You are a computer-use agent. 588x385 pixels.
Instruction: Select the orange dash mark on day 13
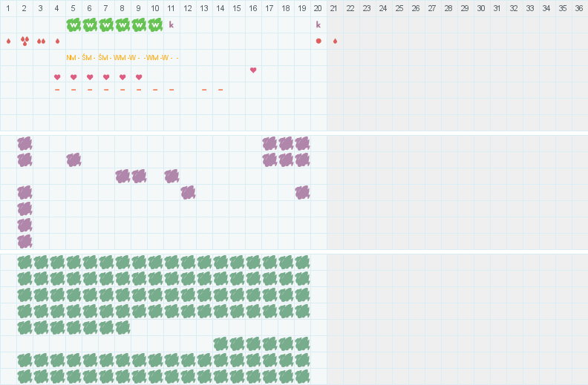click(204, 90)
